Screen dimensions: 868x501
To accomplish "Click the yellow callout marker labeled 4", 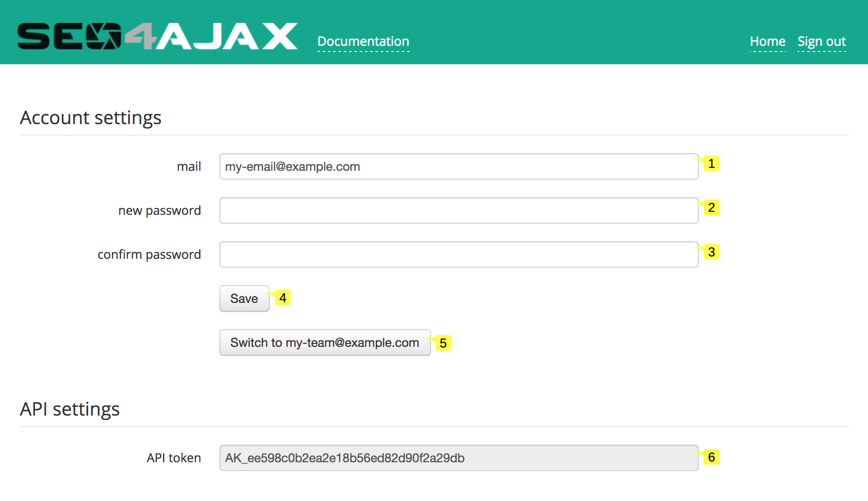I will (283, 298).
